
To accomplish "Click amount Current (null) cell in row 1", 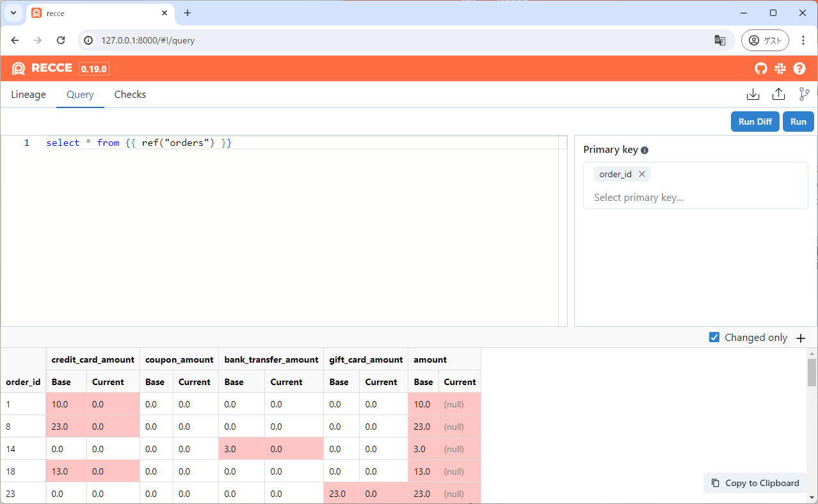I will (x=460, y=404).
